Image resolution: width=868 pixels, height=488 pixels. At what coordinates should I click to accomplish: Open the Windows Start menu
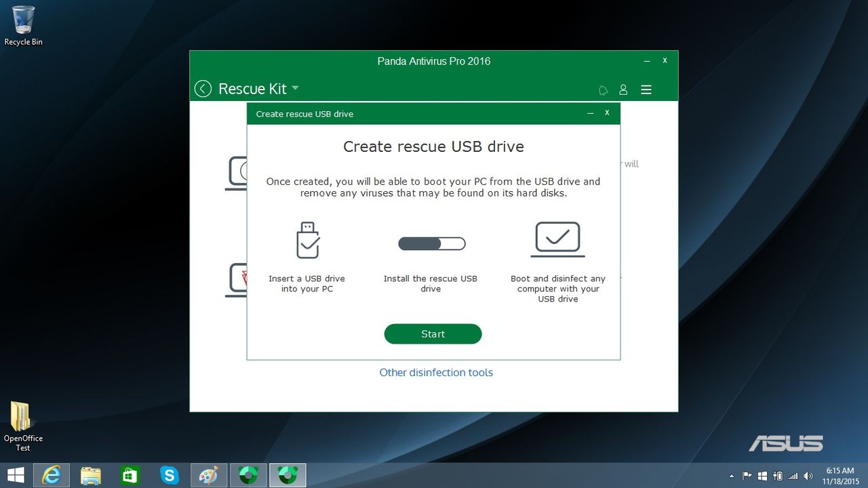(15, 475)
